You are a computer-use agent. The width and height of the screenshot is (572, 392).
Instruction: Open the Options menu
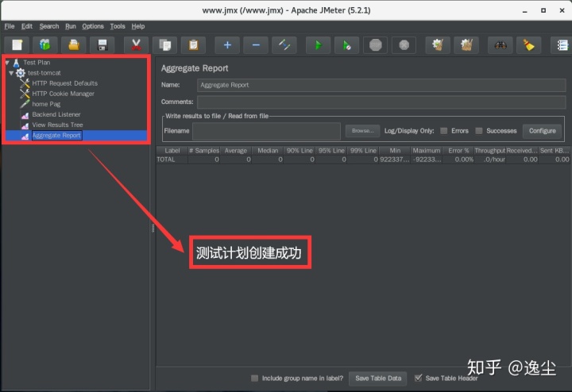tap(93, 26)
